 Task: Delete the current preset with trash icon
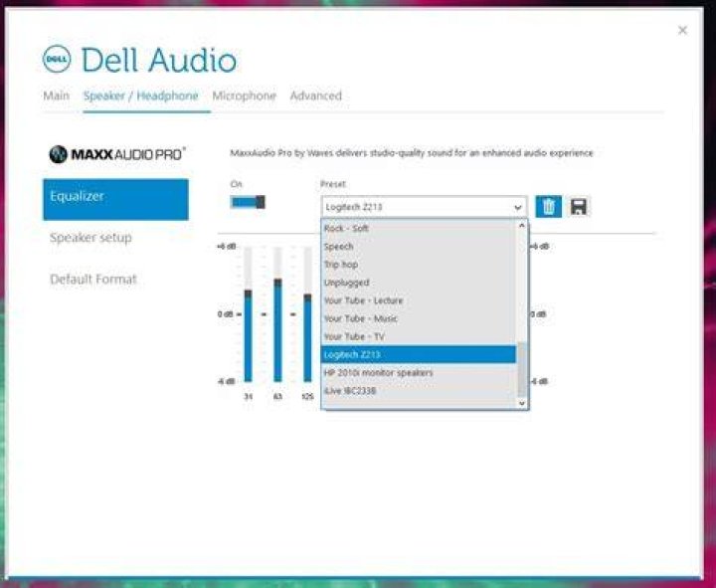pyautogui.click(x=548, y=207)
